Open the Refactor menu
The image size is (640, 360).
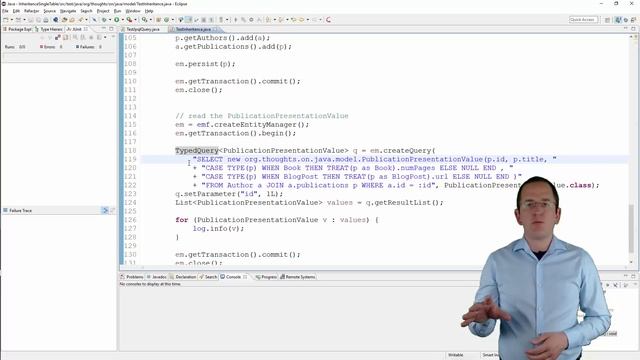[x=31, y=11]
